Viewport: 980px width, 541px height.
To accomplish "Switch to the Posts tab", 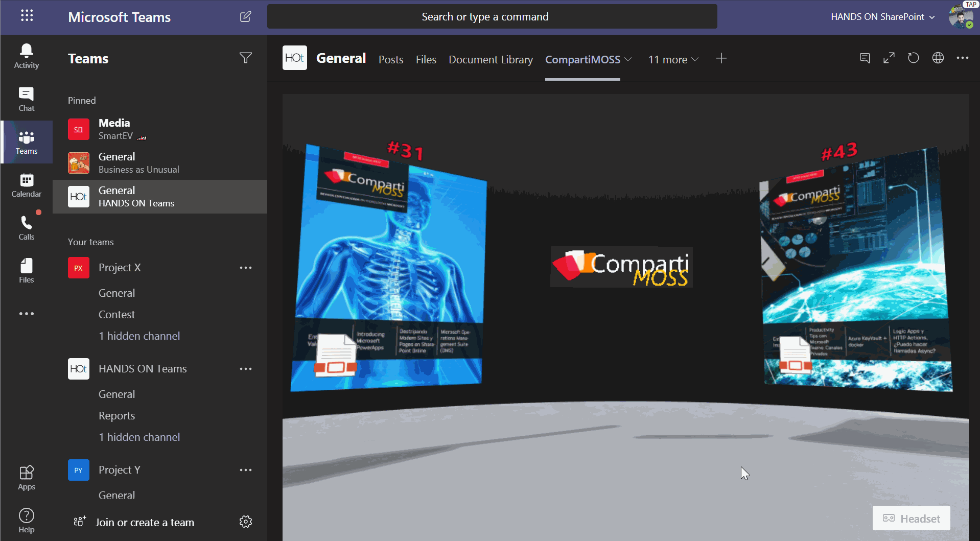I will pos(391,59).
